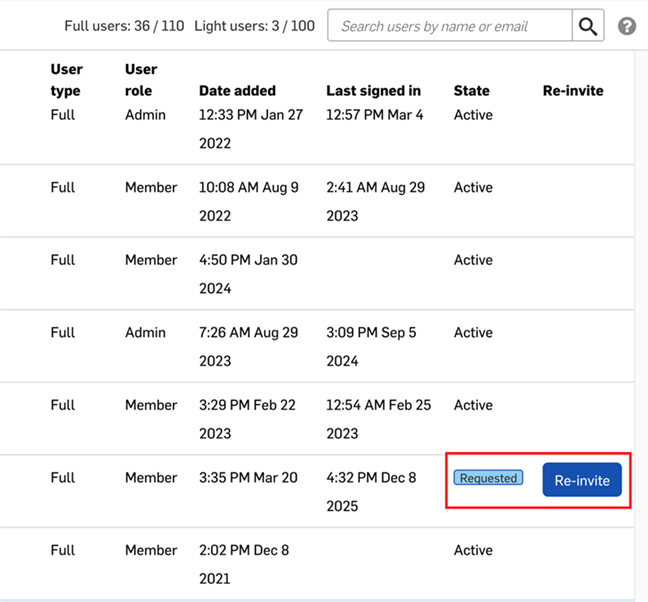Open help via the question mark icon

[627, 26]
